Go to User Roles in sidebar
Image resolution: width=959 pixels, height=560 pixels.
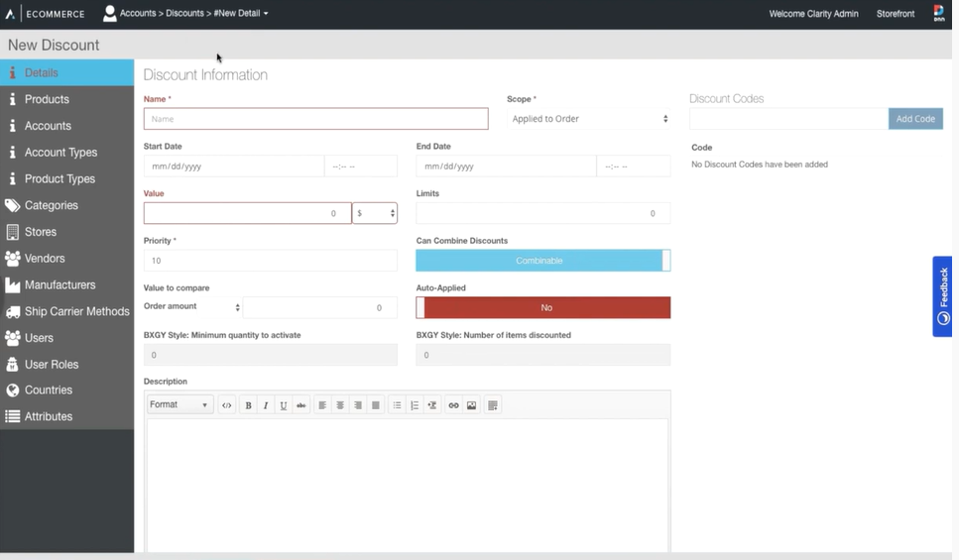66,365
